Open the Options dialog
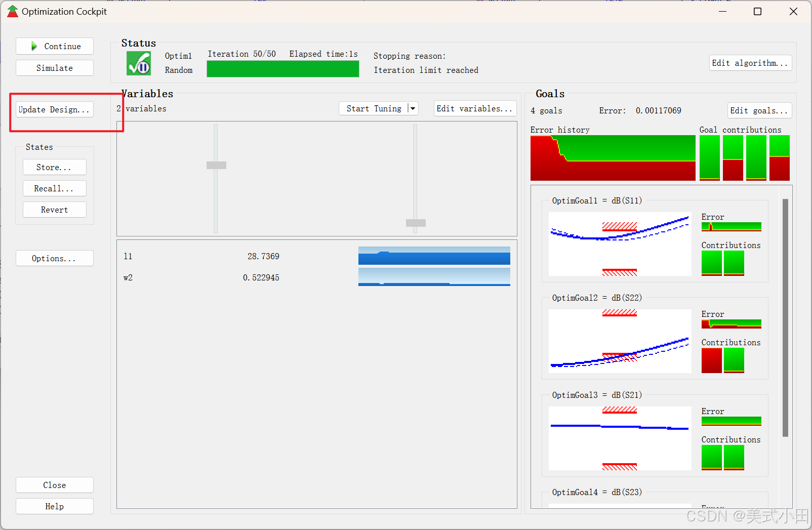The image size is (812, 530). click(55, 258)
